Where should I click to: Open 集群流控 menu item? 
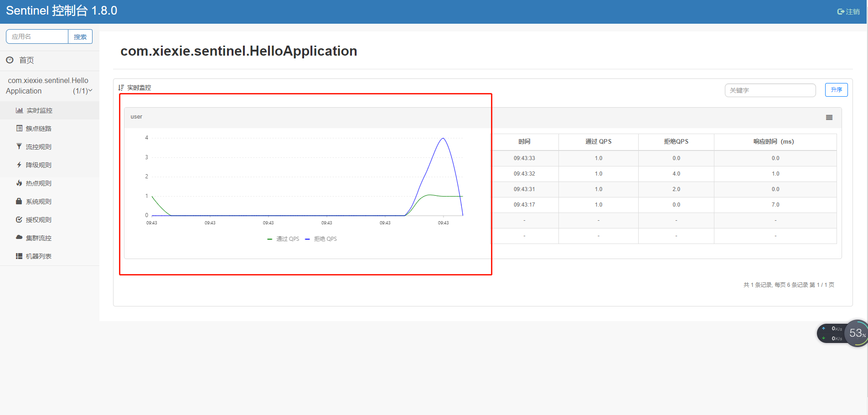pyautogui.click(x=50, y=238)
